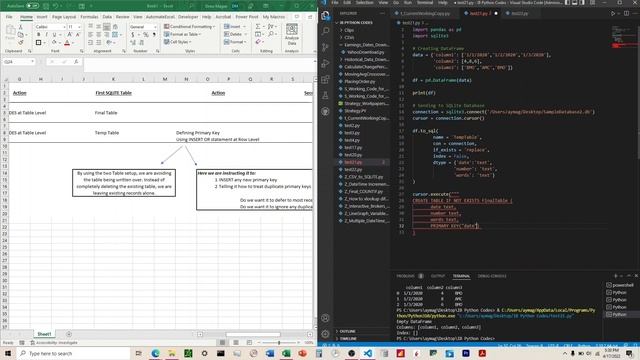Open the VS Code Run and Debug icon
640x360 pixels.
pyautogui.click(x=325, y=63)
